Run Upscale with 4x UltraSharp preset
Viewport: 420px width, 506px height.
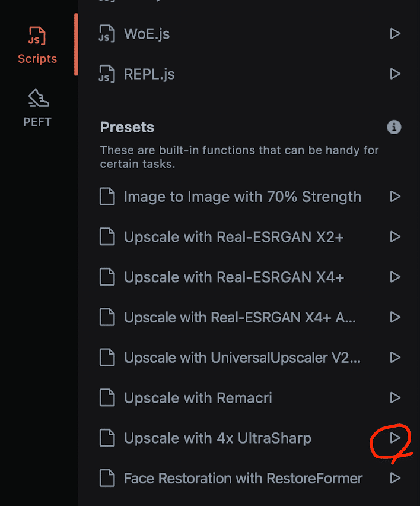click(x=394, y=438)
